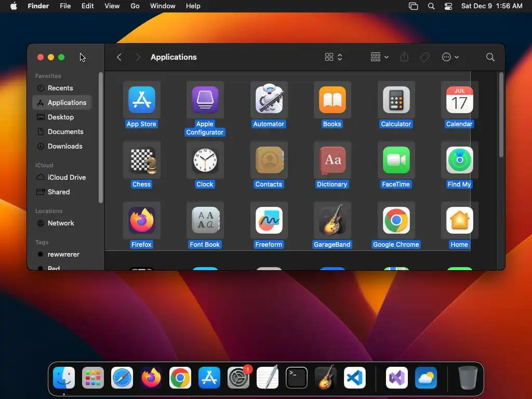Viewport: 532px width, 399px height.
Task: Open the Edit menu
Action: coord(87,6)
